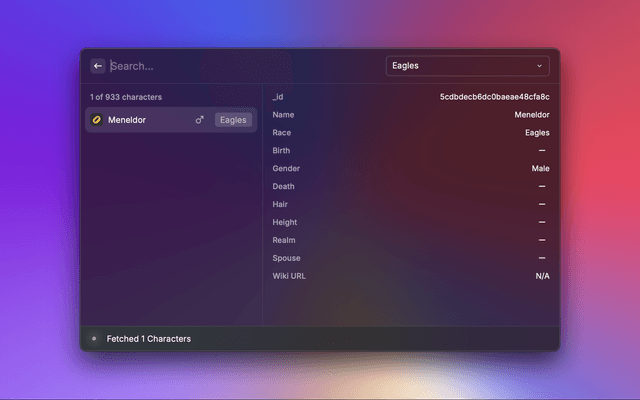Viewport: 640px width, 400px height.
Task: Click the Race value Eagles in details
Action: pos(536,133)
